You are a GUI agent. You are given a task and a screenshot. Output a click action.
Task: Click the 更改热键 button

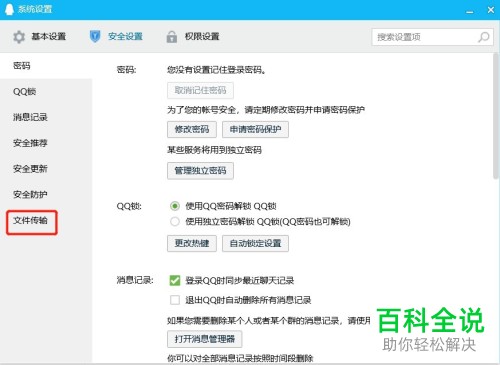tap(192, 243)
